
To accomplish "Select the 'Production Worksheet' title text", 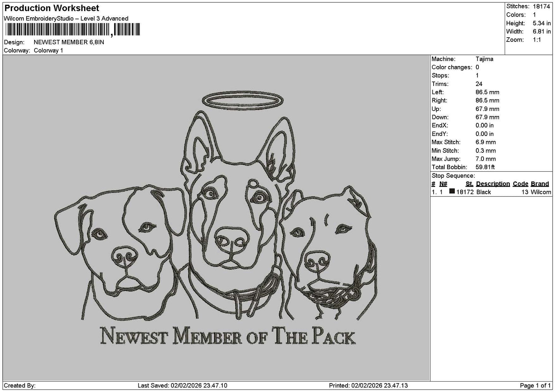I will pos(52,8).
